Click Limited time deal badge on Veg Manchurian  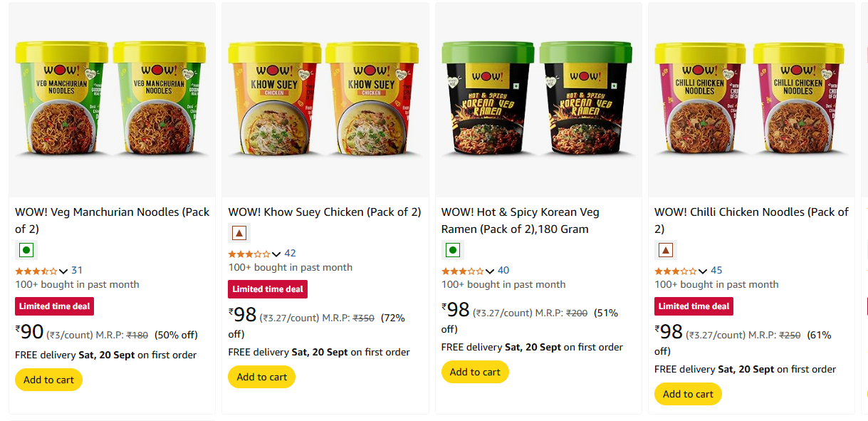tap(54, 306)
